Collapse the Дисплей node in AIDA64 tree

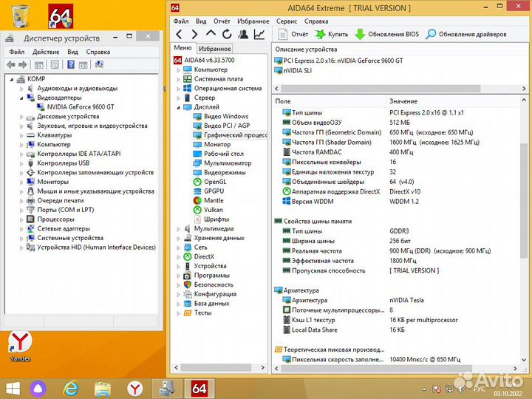pos(178,107)
